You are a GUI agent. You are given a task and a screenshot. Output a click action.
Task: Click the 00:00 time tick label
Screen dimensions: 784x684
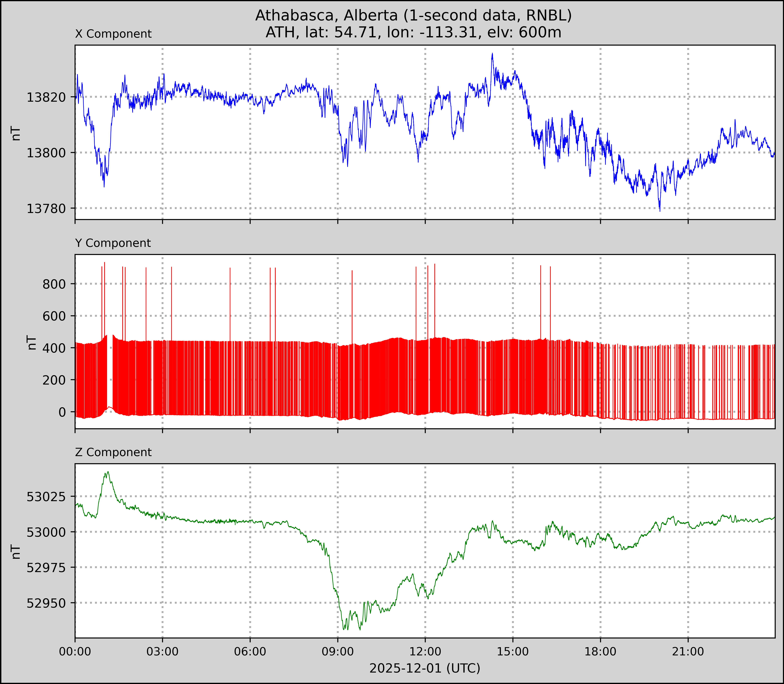click(75, 652)
